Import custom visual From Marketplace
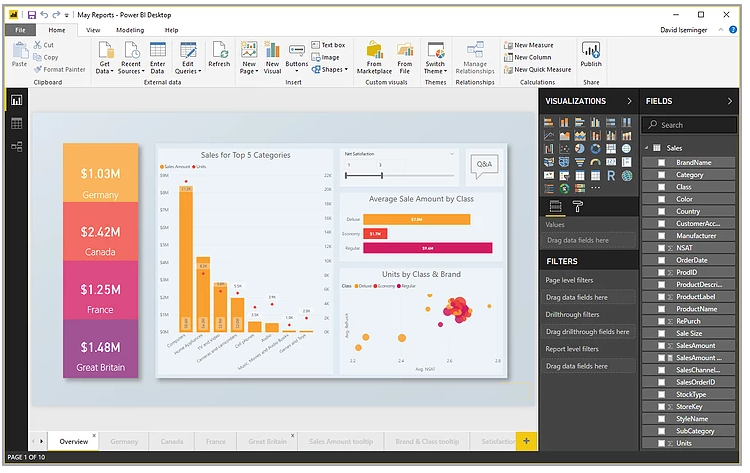Viewport: 750px width, 473px height. 374,57
